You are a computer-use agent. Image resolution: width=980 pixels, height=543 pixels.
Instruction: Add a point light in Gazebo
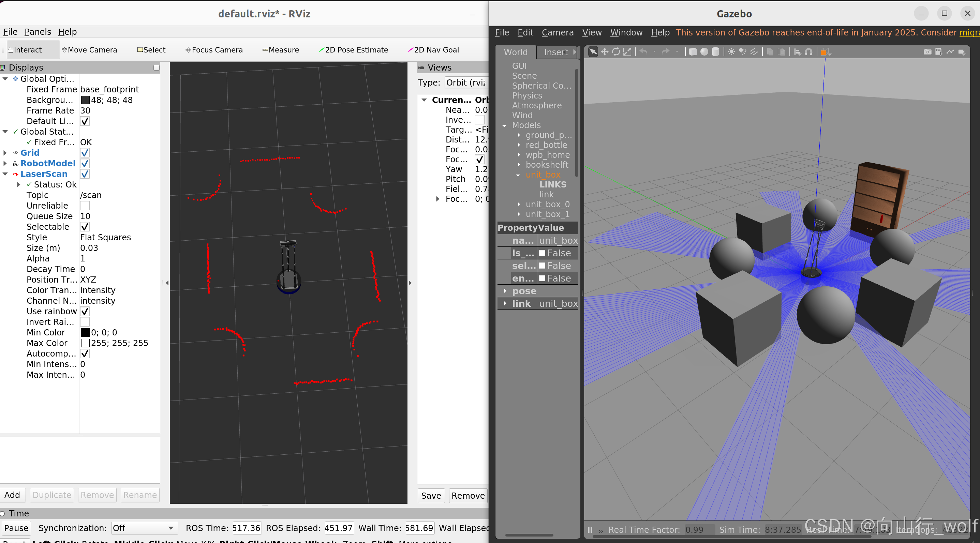pos(731,52)
